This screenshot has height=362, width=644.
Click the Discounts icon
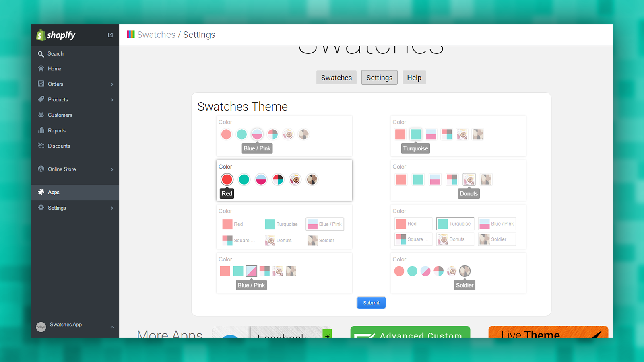pos(41,146)
